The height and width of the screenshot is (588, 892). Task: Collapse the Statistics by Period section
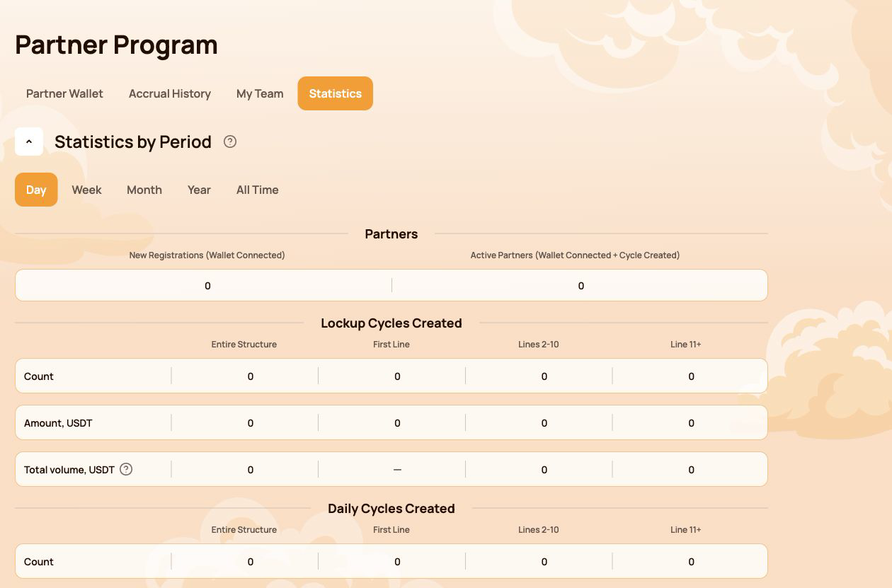click(x=29, y=142)
